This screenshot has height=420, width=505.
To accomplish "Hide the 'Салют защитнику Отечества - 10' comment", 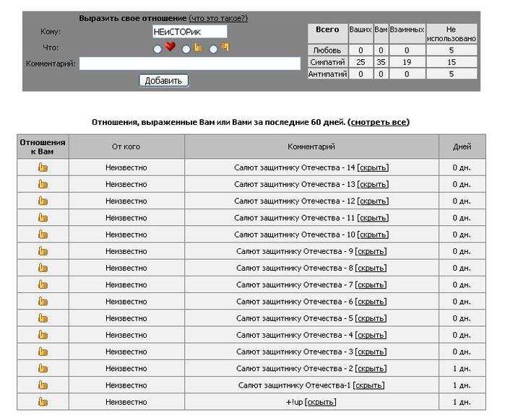I will pos(373,235).
